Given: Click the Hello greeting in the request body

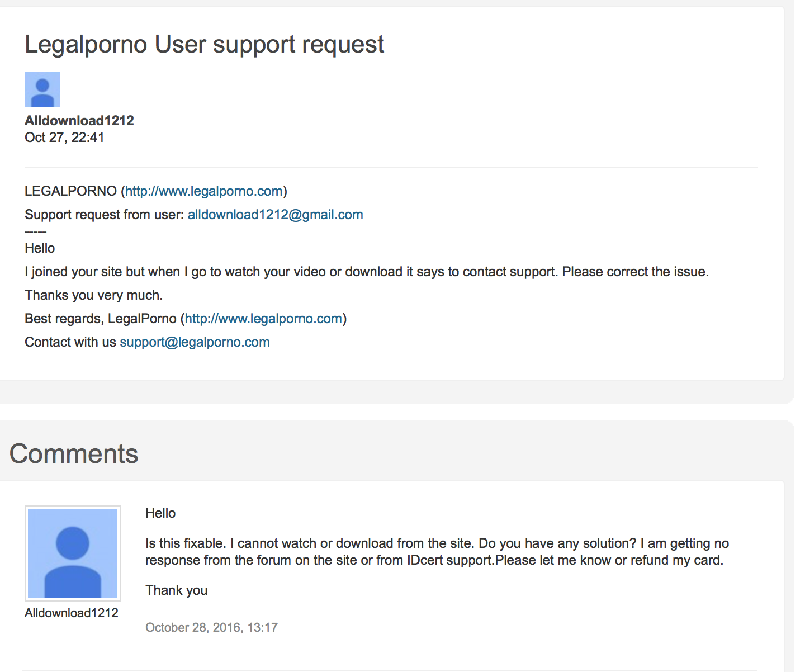Looking at the screenshot, I should click(x=40, y=248).
